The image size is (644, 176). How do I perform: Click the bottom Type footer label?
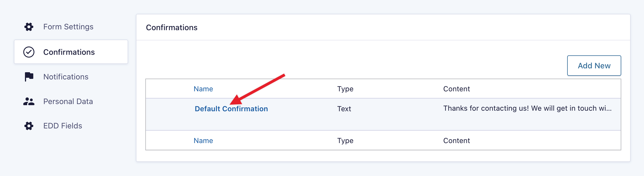345,141
